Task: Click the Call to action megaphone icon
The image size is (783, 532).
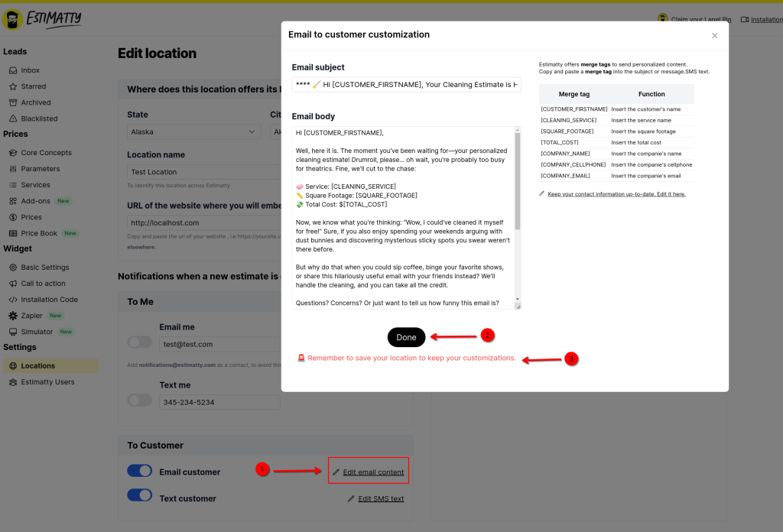Action: (13, 284)
